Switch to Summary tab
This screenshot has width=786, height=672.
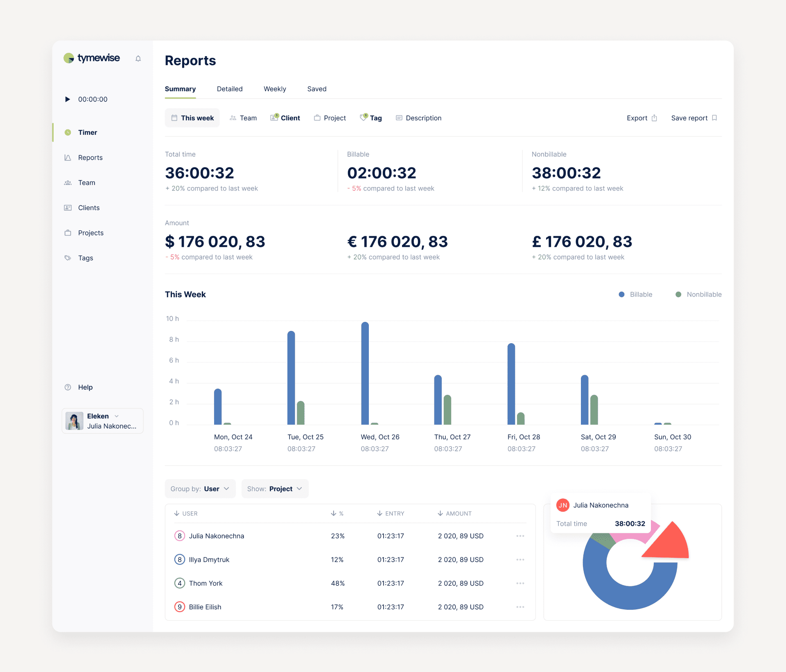point(180,89)
